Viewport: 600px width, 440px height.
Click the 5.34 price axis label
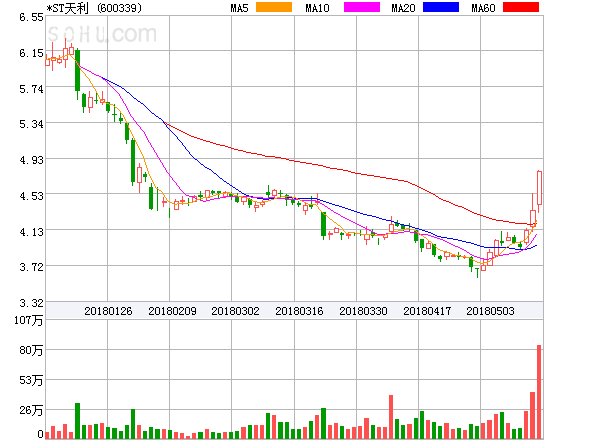31,124
